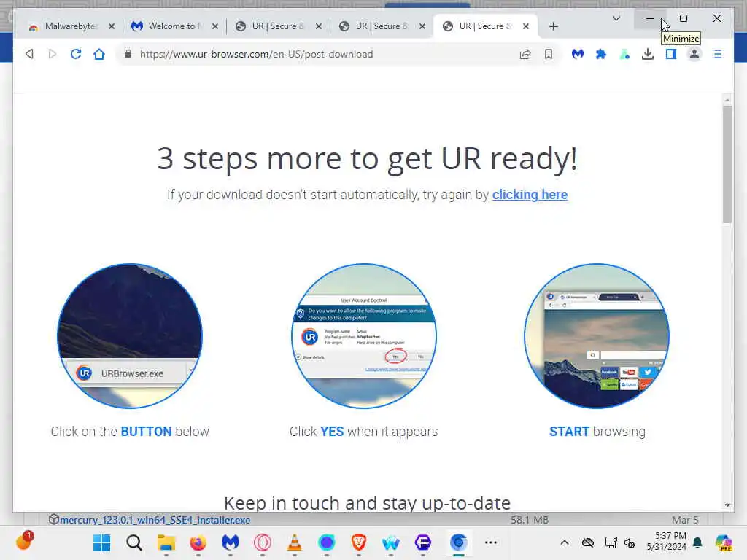Open the downloads toolbar icon
This screenshot has width=747, height=560.
click(648, 54)
